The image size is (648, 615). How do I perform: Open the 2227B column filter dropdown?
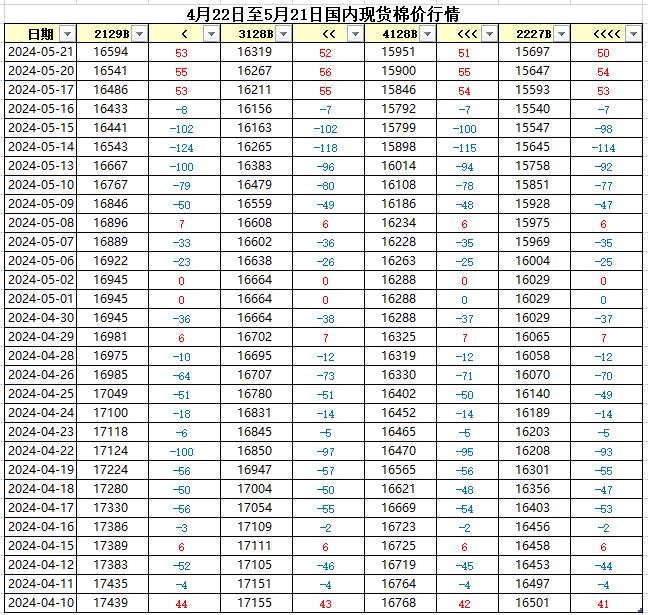[561, 34]
